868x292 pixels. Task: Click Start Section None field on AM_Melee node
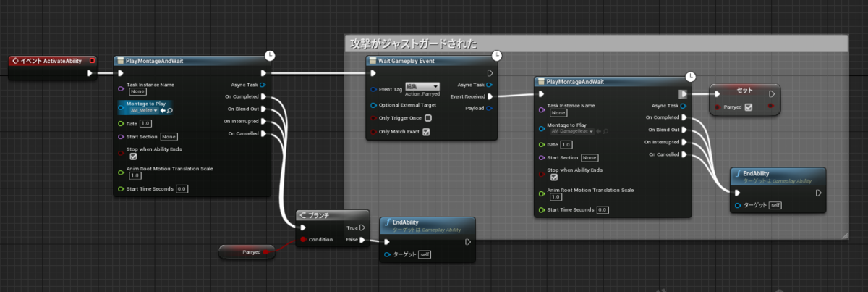tap(169, 136)
